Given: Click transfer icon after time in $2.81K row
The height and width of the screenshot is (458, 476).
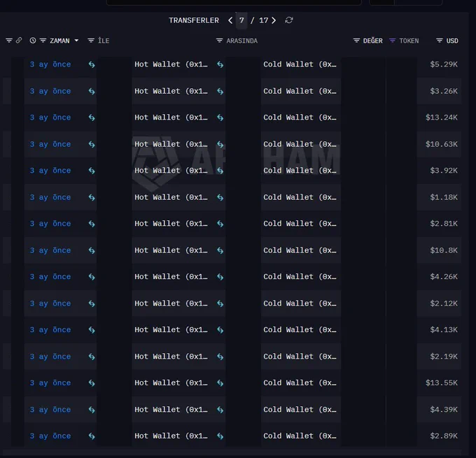Looking at the screenshot, I should tap(92, 224).
